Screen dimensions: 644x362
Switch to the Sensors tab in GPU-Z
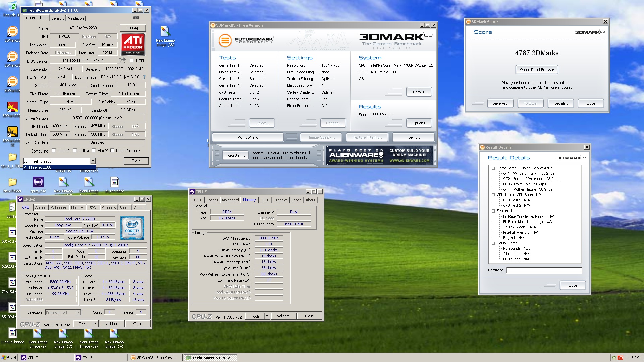58,18
